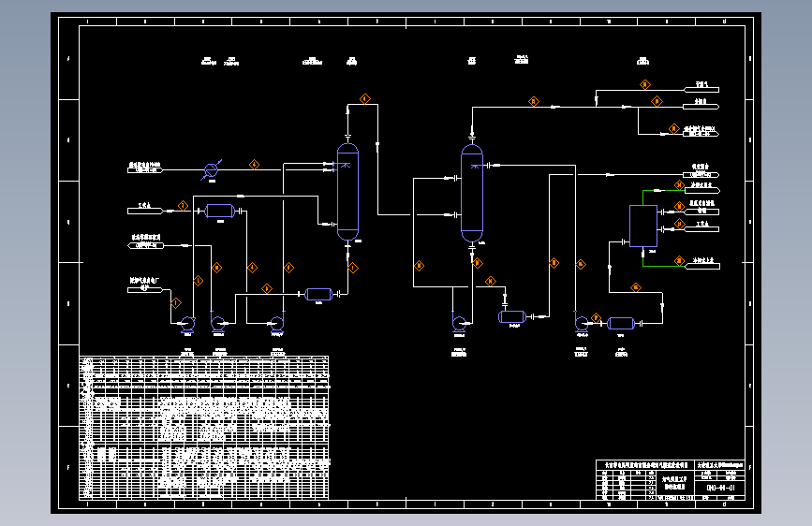The image size is (812, 526).
Task: Click the orange diamond beside the second feed arrow
Action: [183, 206]
